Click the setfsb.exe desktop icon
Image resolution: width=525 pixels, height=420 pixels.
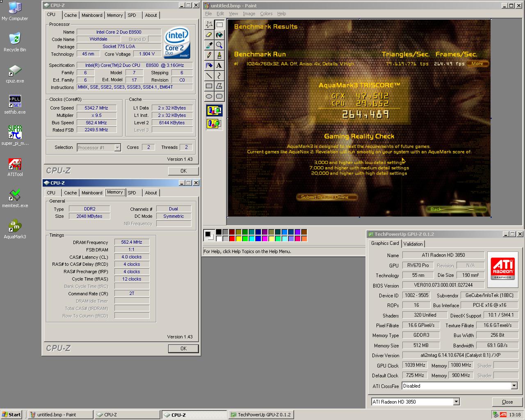click(x=15, y=105)
